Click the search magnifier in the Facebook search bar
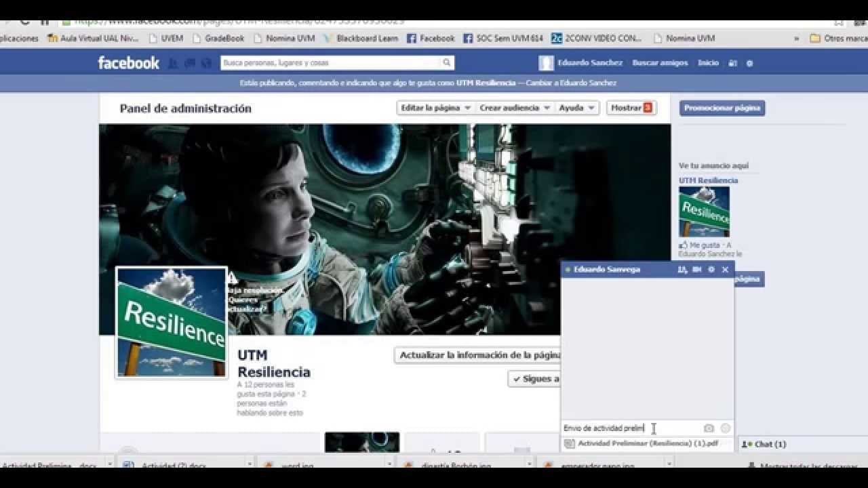The width and height of the screenshot is (868, 488). (447, 62)
